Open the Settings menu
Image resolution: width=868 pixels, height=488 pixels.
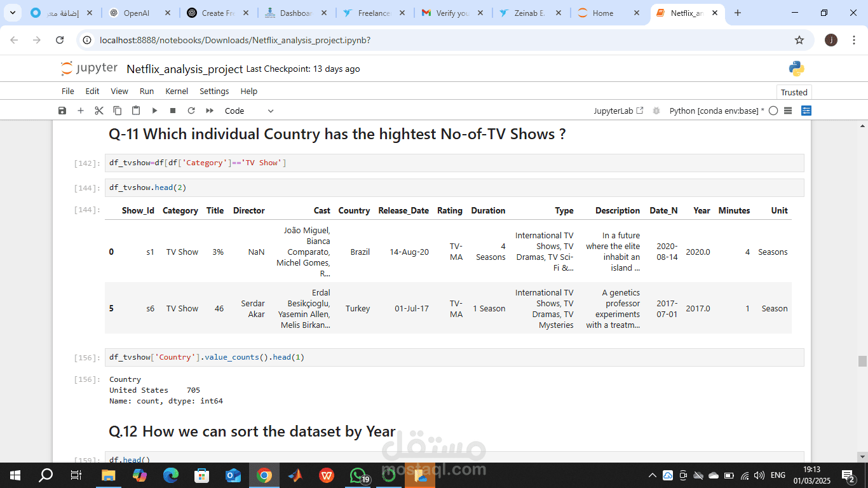point(214,91)
